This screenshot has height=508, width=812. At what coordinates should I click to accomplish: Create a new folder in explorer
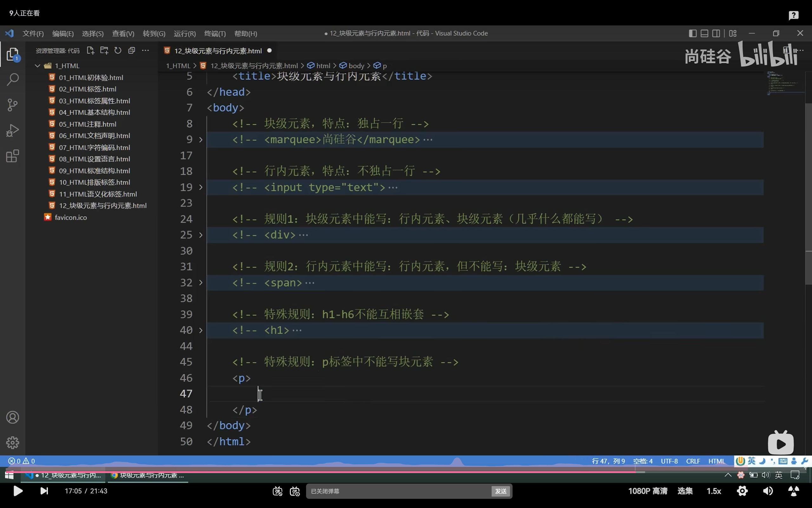point(104,50)
